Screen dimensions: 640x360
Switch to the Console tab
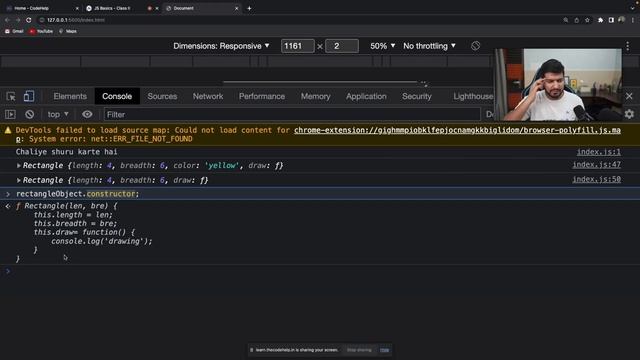[x=117, y=96]
